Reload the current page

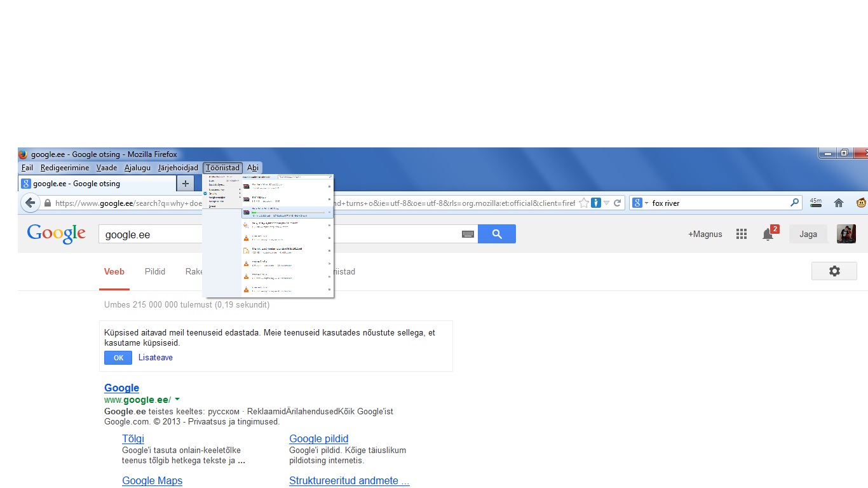coord(617,203)
